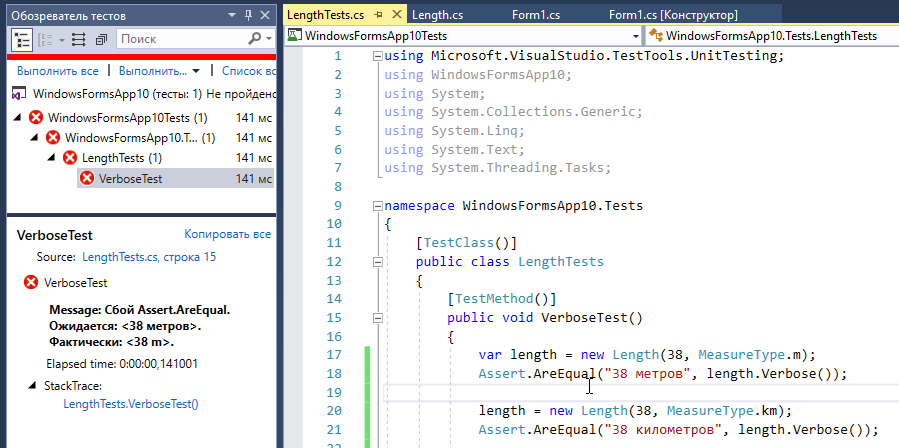The height and width of the screenshot is (448, 899).
Task: Collapse the StackTrace section
Action: point(32,385)
